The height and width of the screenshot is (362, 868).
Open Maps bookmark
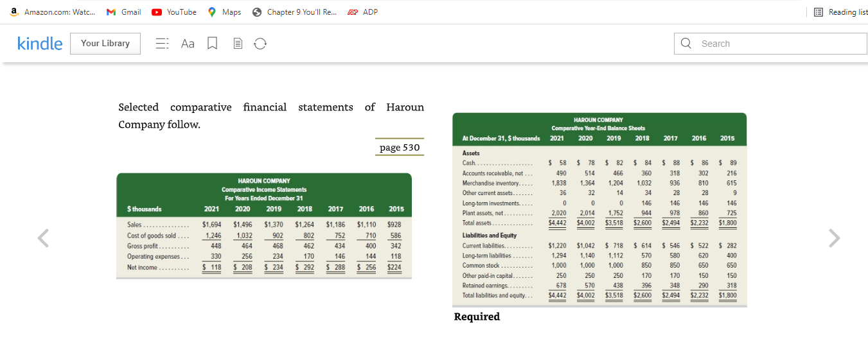pyautogui.click(x=225, y=12)
